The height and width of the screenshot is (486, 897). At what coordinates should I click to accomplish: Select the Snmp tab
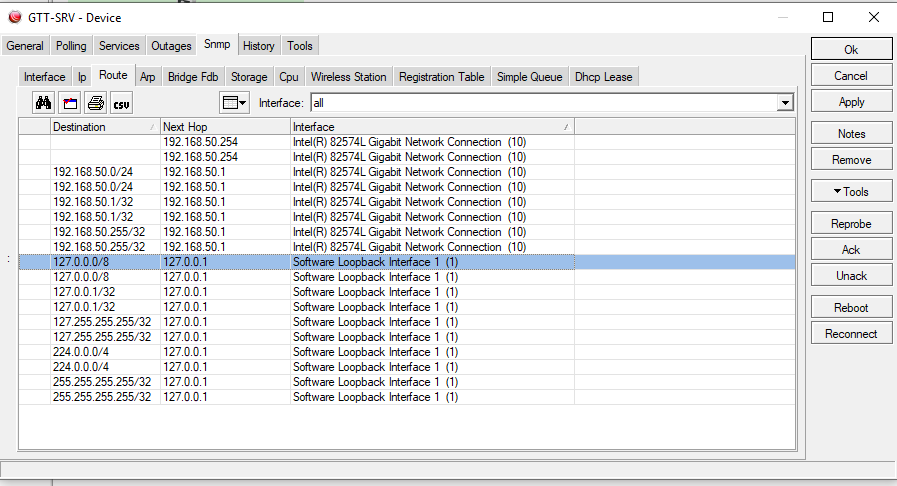click(x=217, y=45)
